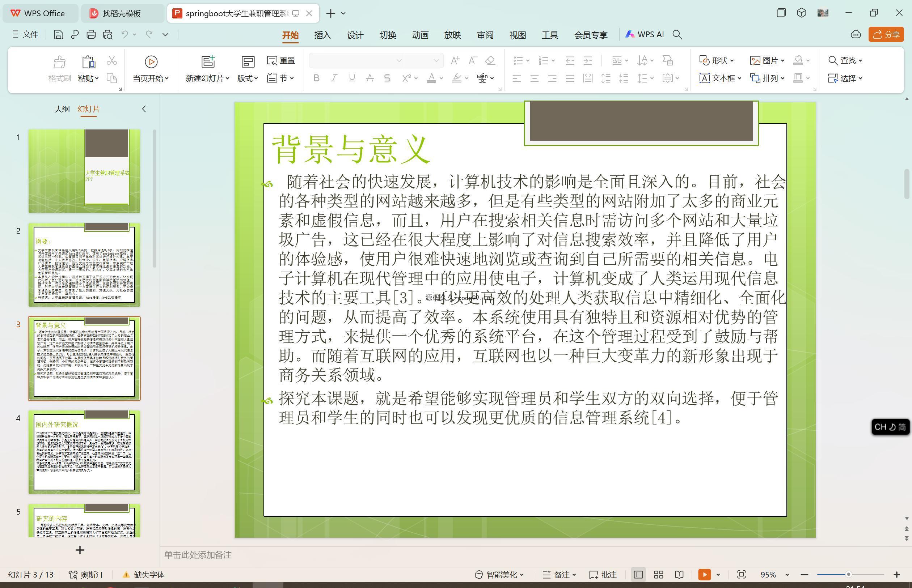912x588 pixels.
Task: Open slide sorter grid view icon
Action: coord(658,575)
